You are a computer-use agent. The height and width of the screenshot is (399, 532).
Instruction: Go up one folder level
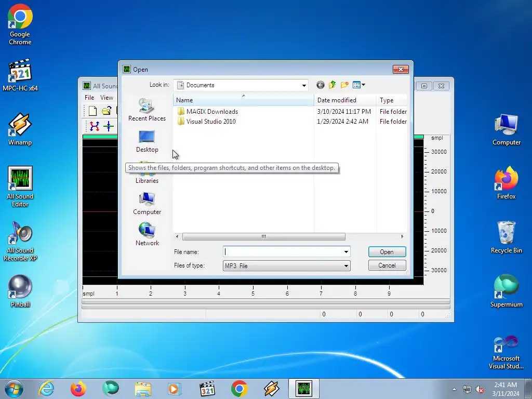tap(332, 85)
